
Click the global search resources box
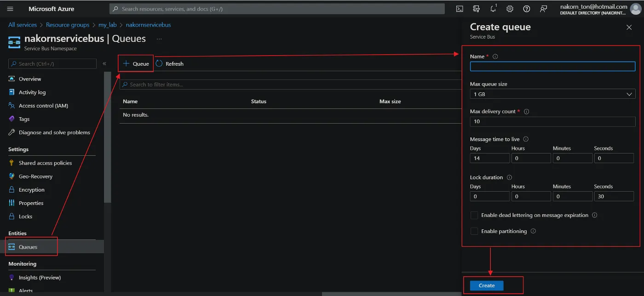(277, 9)
